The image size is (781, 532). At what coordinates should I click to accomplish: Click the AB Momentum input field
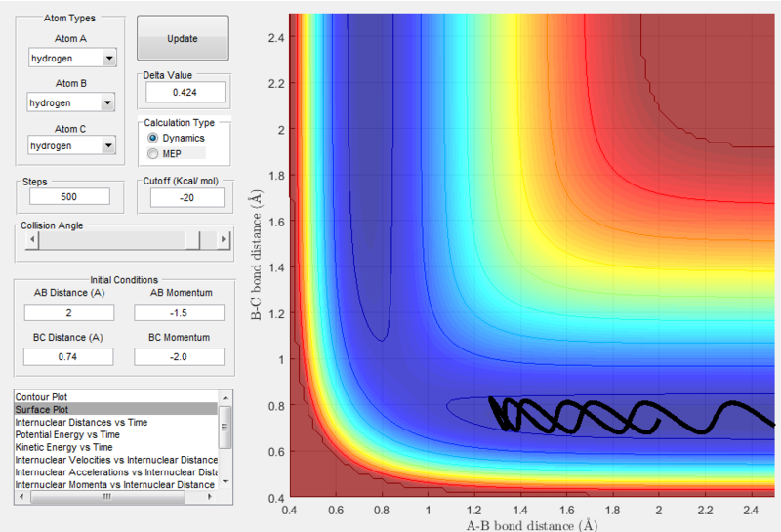[x=179, y=312]
